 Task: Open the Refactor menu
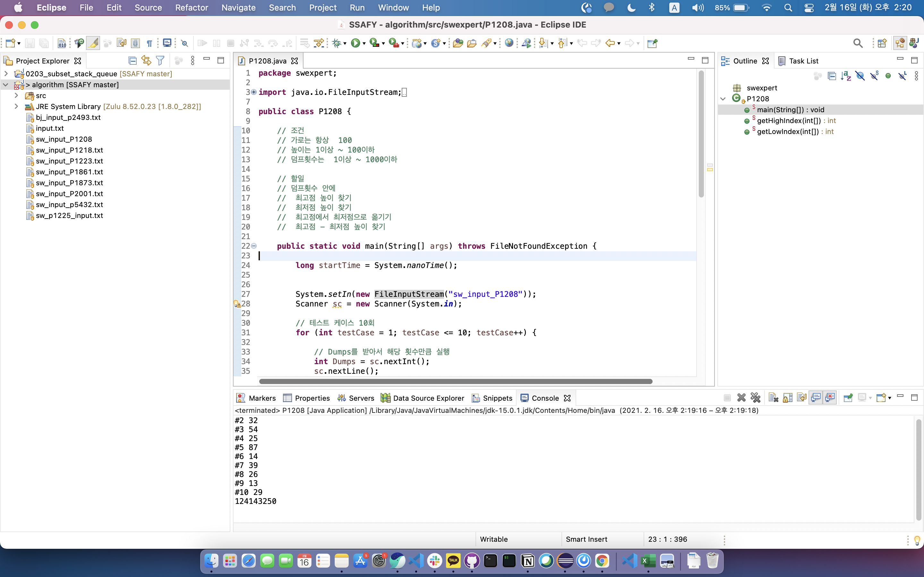[191, 8]
